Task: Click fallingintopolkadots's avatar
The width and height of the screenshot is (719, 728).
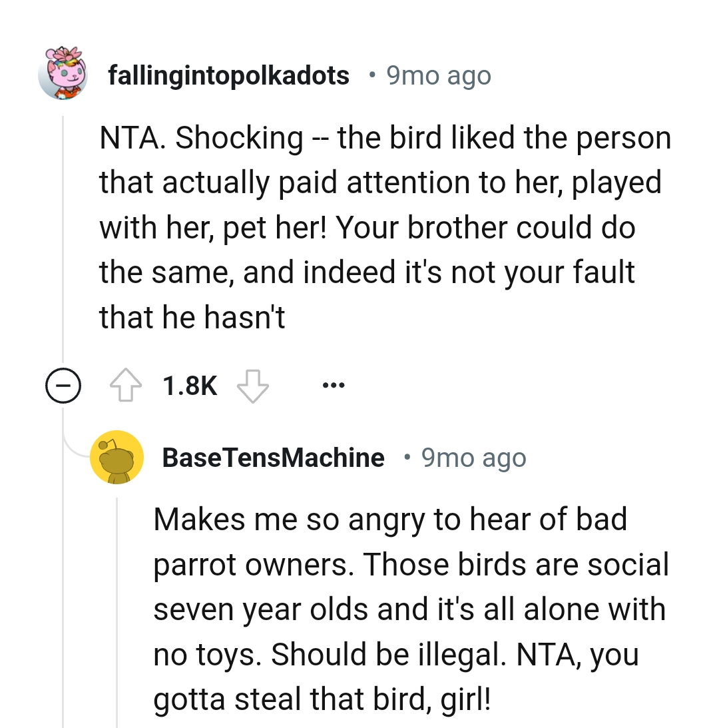Action: point(63,75)
